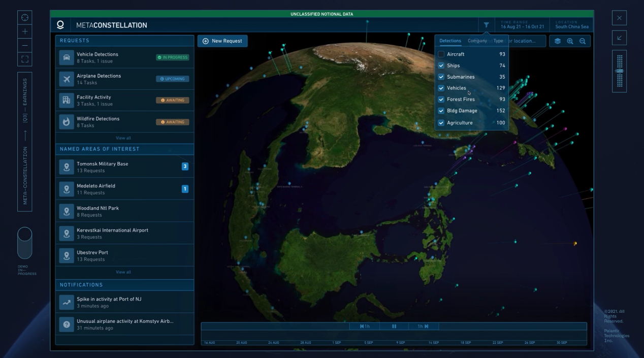Pause the timeline playback

coord(394,326)
